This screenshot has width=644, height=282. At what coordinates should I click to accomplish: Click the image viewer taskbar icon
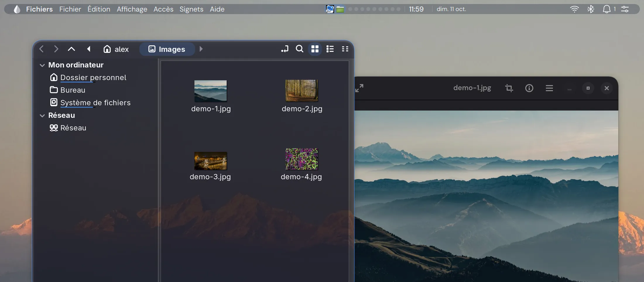tap(330, 9)
